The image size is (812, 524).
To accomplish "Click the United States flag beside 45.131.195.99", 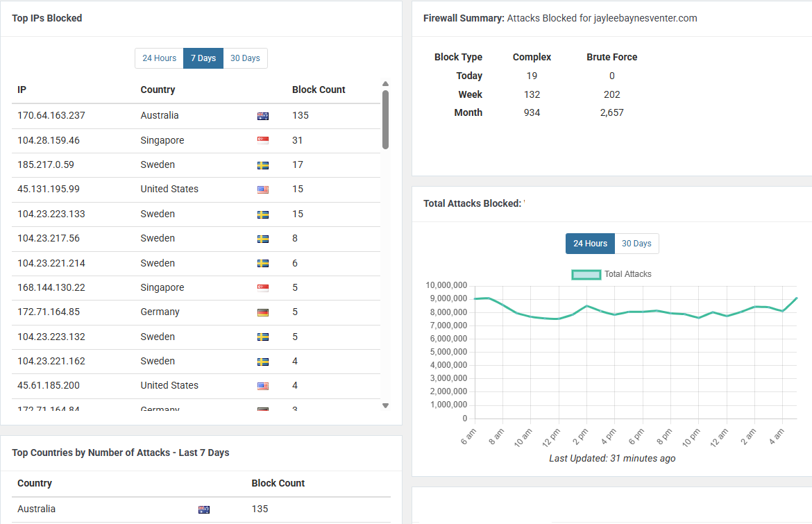I will [x=263, y=189].
